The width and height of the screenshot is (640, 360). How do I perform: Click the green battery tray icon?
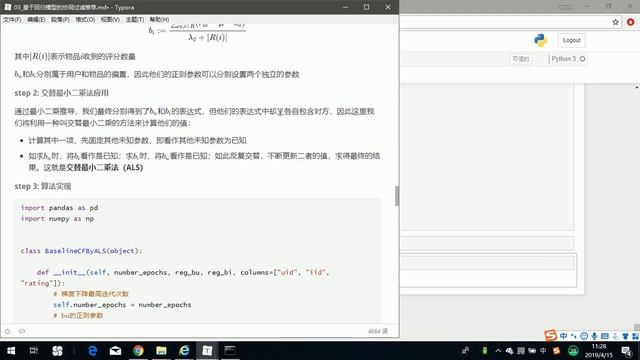click(x=484, y=351)
